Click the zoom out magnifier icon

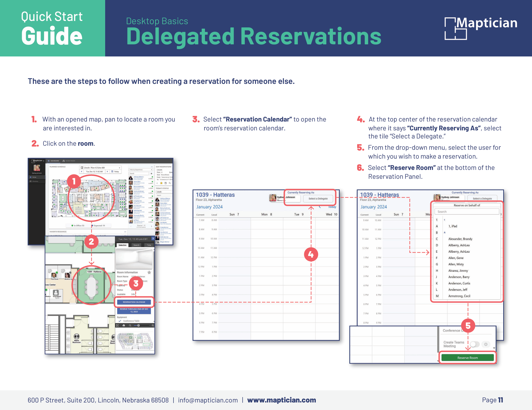[x=130, y=325]
